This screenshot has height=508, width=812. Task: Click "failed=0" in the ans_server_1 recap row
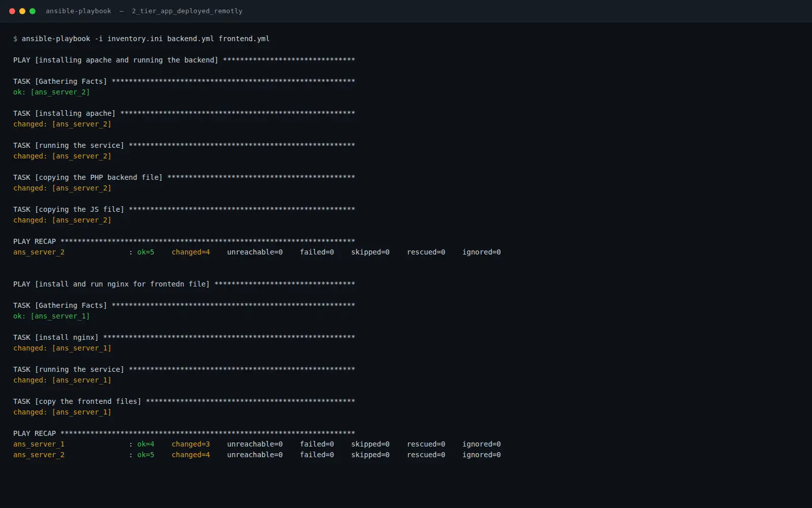317,444
